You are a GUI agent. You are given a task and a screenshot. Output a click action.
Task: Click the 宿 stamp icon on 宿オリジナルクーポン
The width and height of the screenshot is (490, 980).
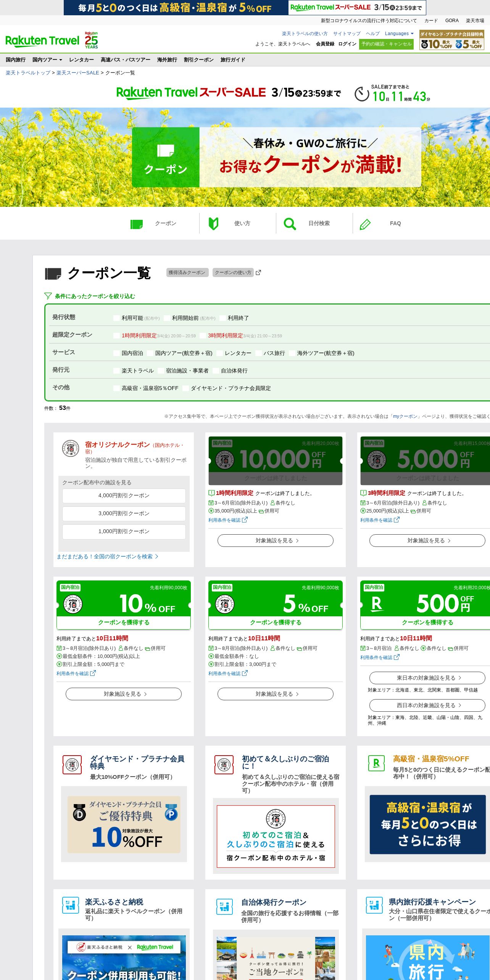coord(71,448)
